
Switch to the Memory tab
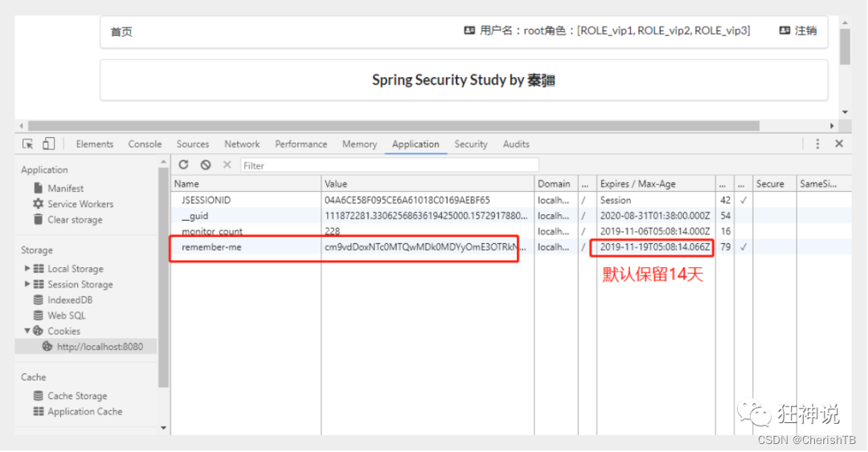359,144
